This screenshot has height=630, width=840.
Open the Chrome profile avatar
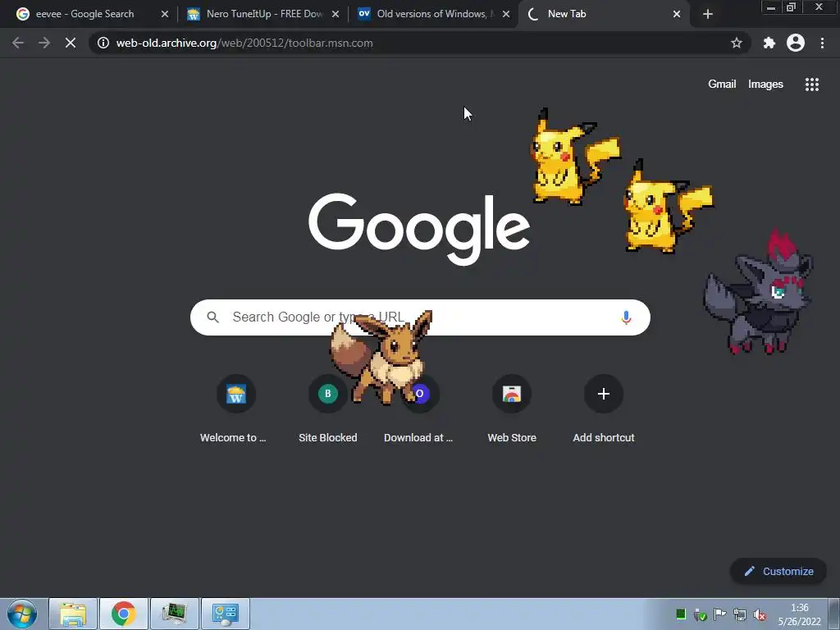[x=796, y=43]
